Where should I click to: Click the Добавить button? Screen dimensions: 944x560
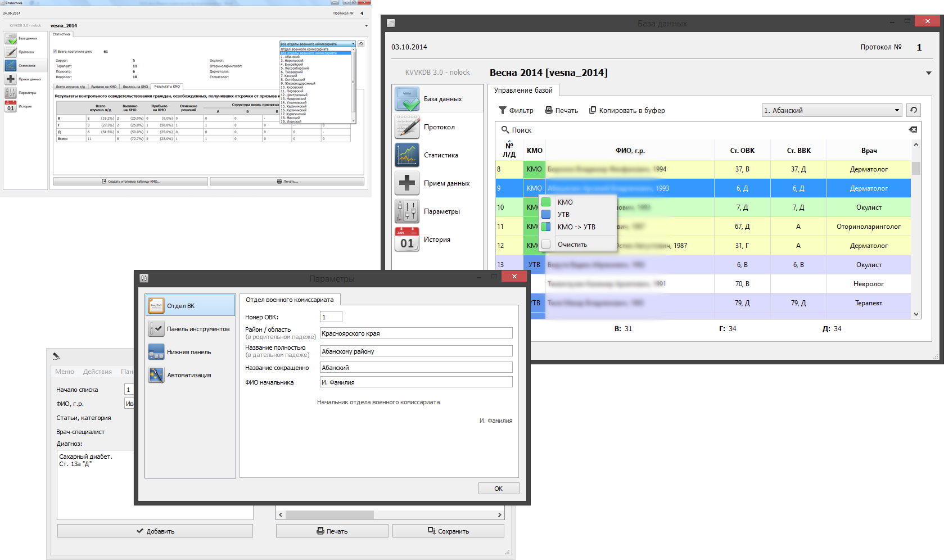pos(155,531)
